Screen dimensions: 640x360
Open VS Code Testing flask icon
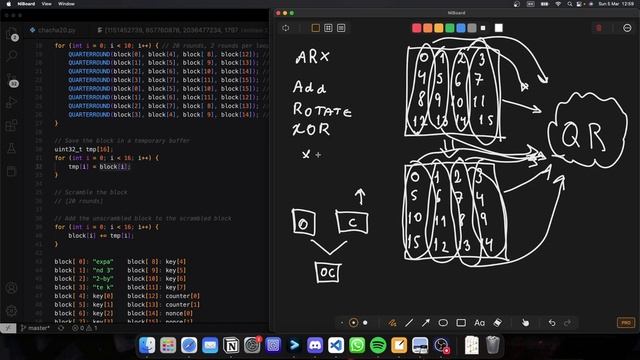point(12,148)
